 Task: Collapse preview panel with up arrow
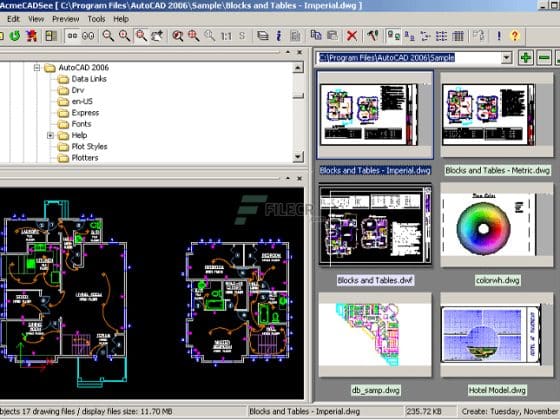tap(288, 178)
